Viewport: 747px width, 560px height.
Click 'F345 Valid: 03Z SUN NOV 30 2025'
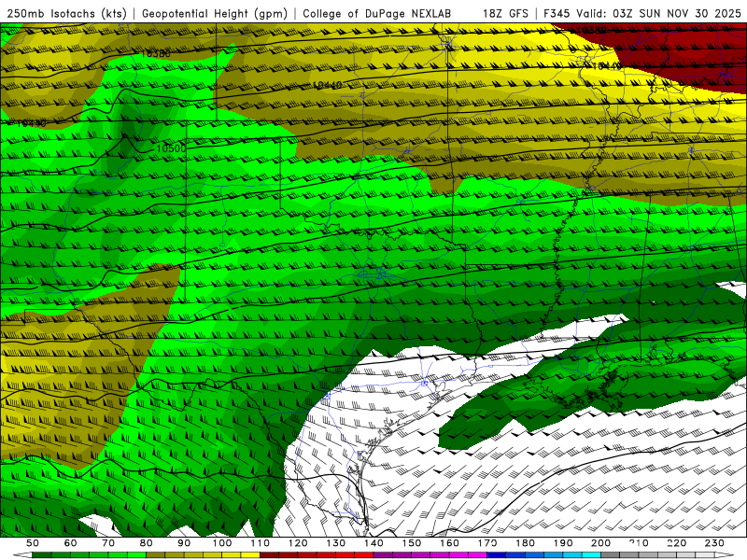click(642, 14)
